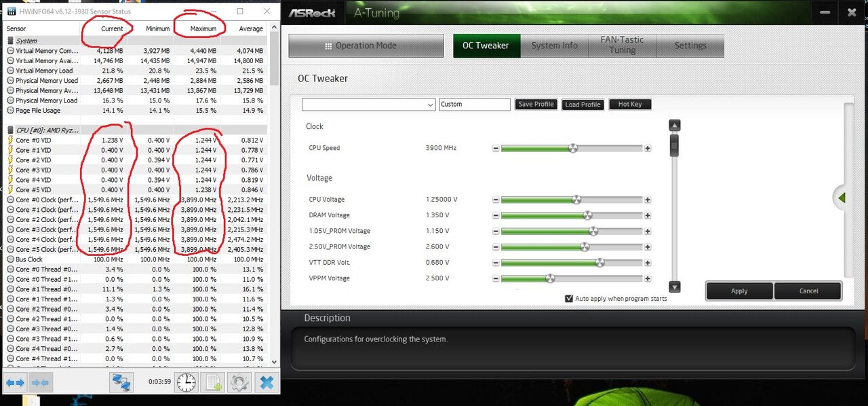This screenshot has height=406, width=868.
Task: Open the network computers icon in HWiNFO
Action: (121, 383)
